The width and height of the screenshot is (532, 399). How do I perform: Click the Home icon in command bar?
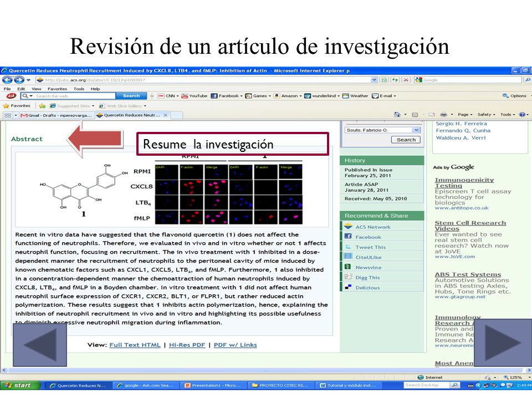(397, 115)
